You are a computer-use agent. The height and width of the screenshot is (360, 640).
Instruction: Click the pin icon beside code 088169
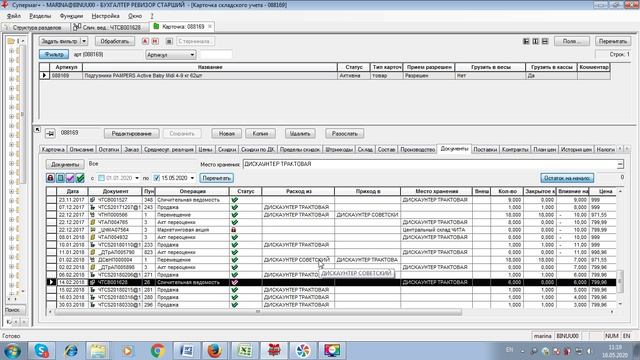[x=50, y=133]
